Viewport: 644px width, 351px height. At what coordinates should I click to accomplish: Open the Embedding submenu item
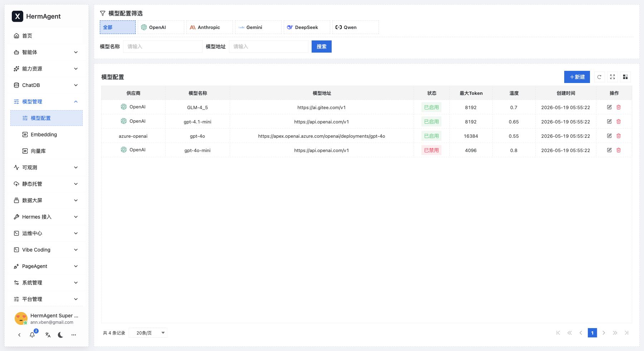tap(47, 135)
